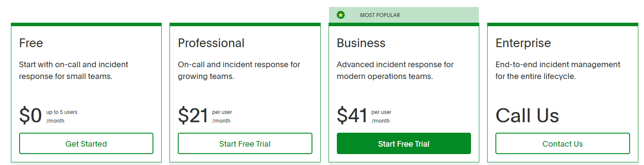644x165 pixels.
Task: Click the Free plan heading
Action: [31, 43]
